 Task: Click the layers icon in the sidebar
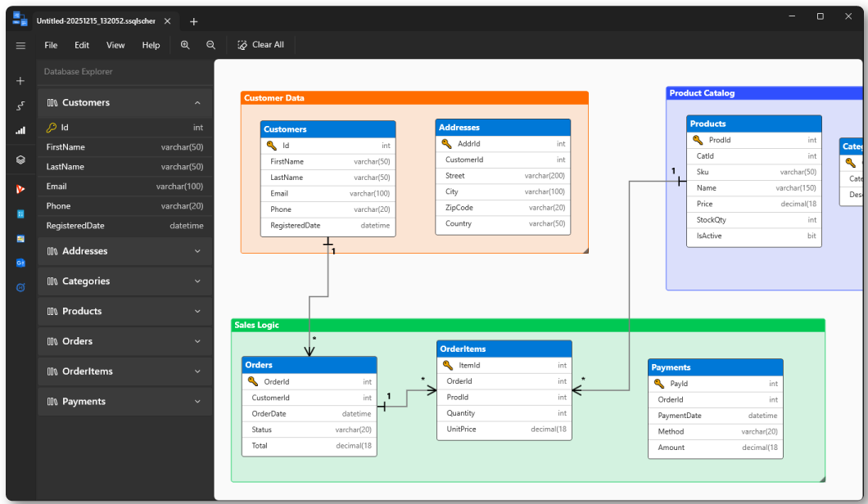[x=20, y=160]
